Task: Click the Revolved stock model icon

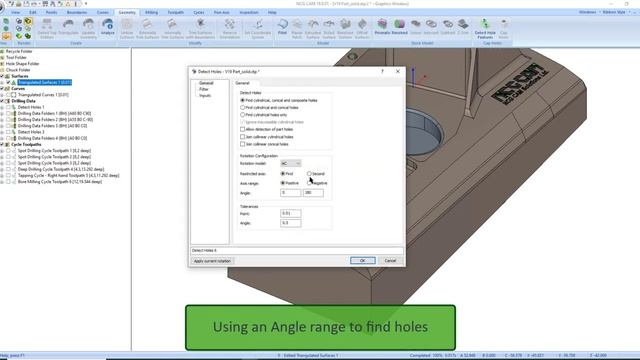Action: coord(400,27)
